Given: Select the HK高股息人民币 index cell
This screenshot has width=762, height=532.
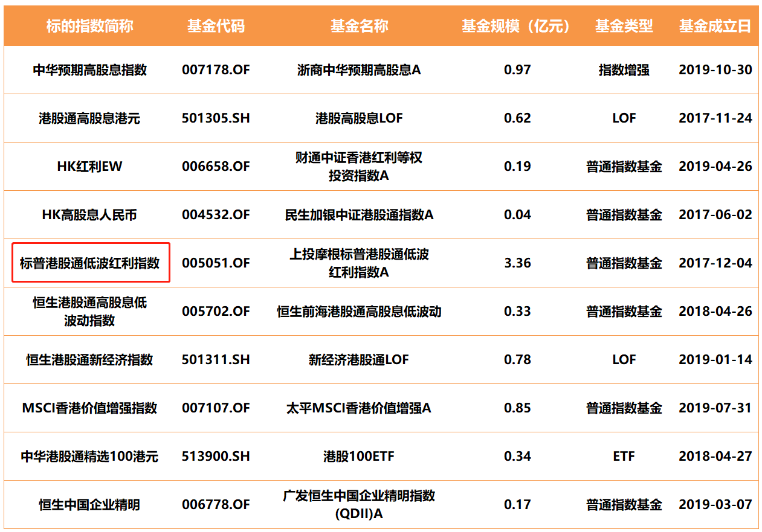Looking at the screenshot, I should (x=90, y=215).
